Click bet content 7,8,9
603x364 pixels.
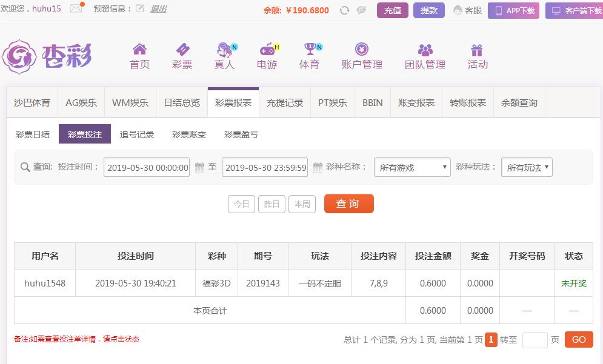[x=378, y=283]
